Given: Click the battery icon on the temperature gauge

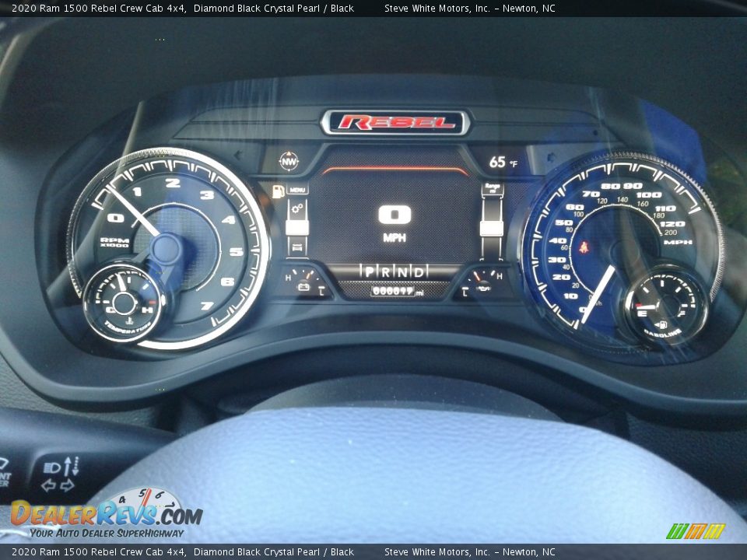Looking at the screenshot, I should tap(303, 286).
